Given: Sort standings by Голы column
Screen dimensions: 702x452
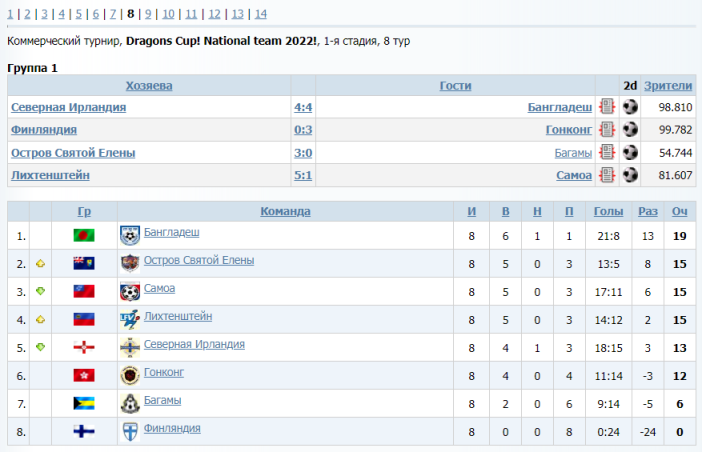Looking at the screenshot, I should (x=608, y=211).
